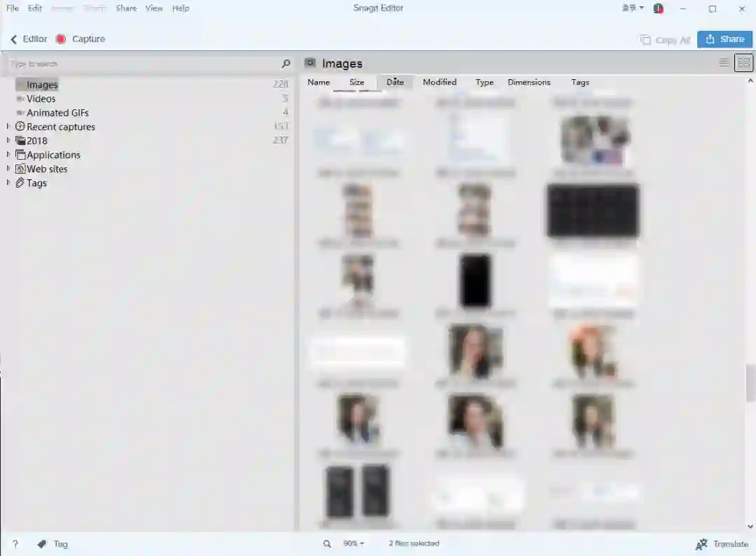Screen dimensions: 756x556
Task: Open the help question mark icon
Action: click(x=15, y=544)
